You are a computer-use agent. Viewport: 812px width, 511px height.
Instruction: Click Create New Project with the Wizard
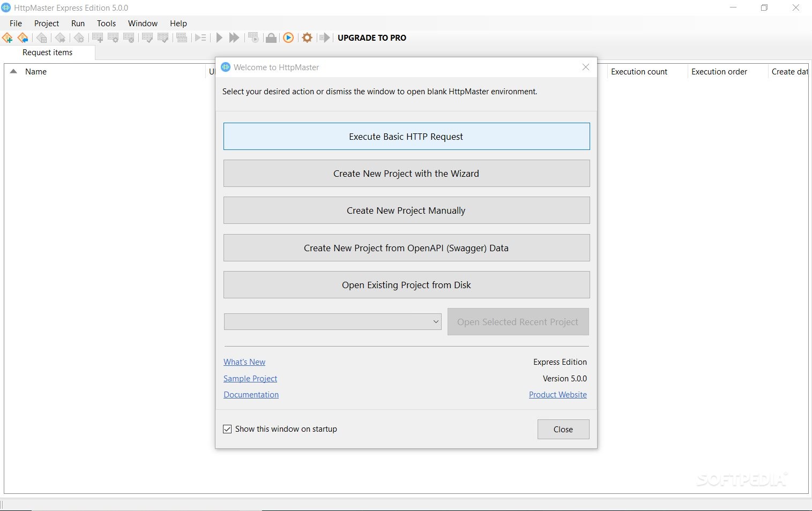point(406,174)
